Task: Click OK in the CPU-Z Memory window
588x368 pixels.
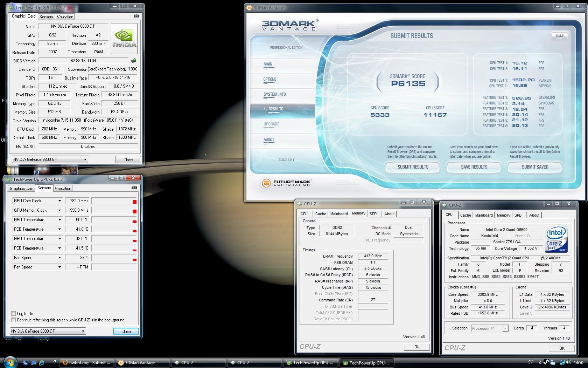Action: tap(417, 347)
